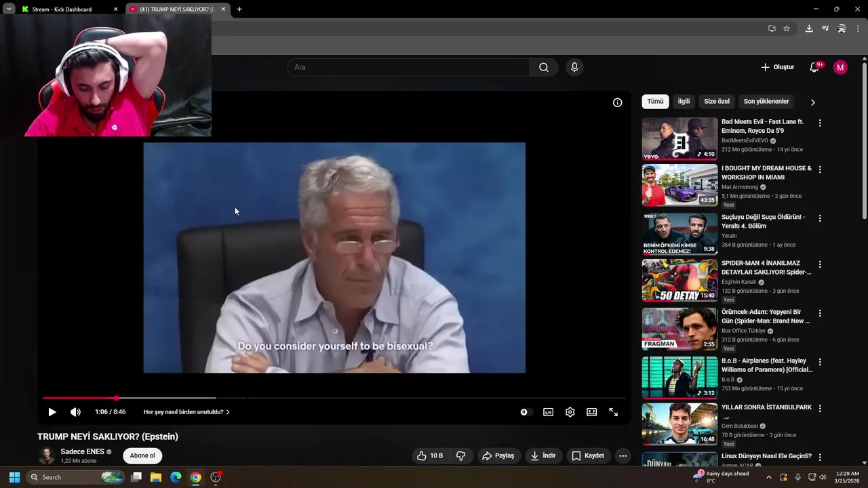Image resolution: width=868 pixels, height=488 pixels.
Task: Start voice search with microphone
Action: pyautogui.click(x=574, y=67)
